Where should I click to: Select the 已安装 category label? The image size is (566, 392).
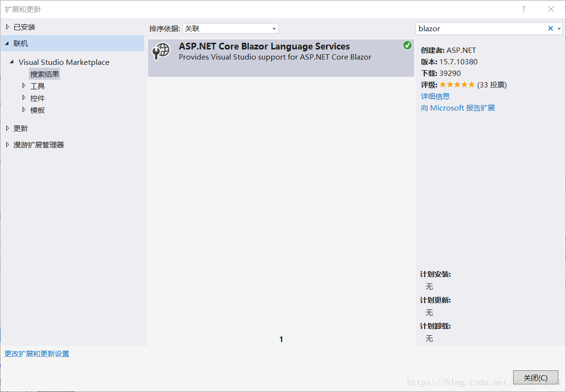coord(24,27)
